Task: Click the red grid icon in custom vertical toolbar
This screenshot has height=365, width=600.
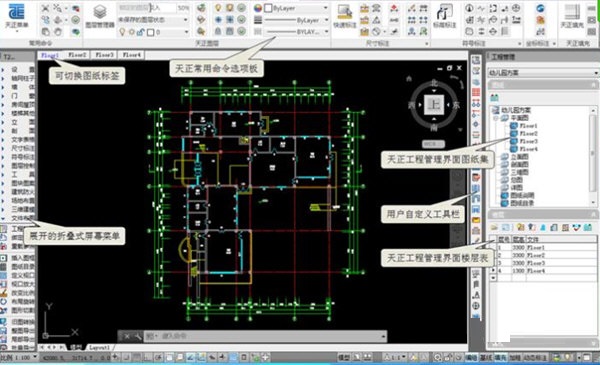Action: tap(476, 92)
